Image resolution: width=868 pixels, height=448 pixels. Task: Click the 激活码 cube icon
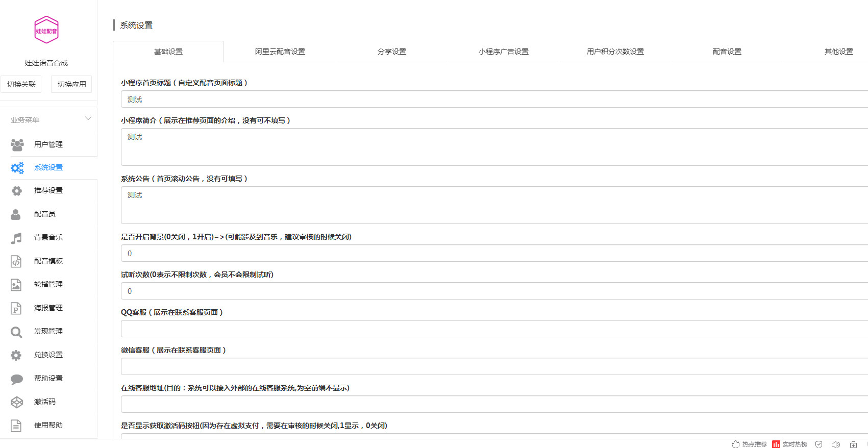pyautogui.click(x=16, y=402)
